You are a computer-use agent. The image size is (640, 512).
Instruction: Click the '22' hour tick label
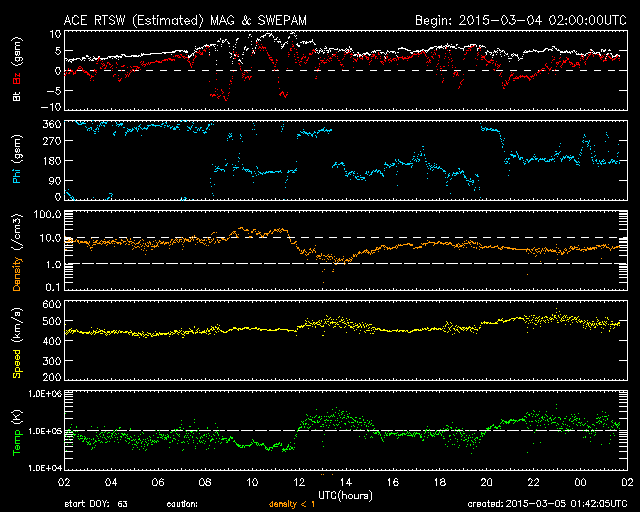[533, 483]
